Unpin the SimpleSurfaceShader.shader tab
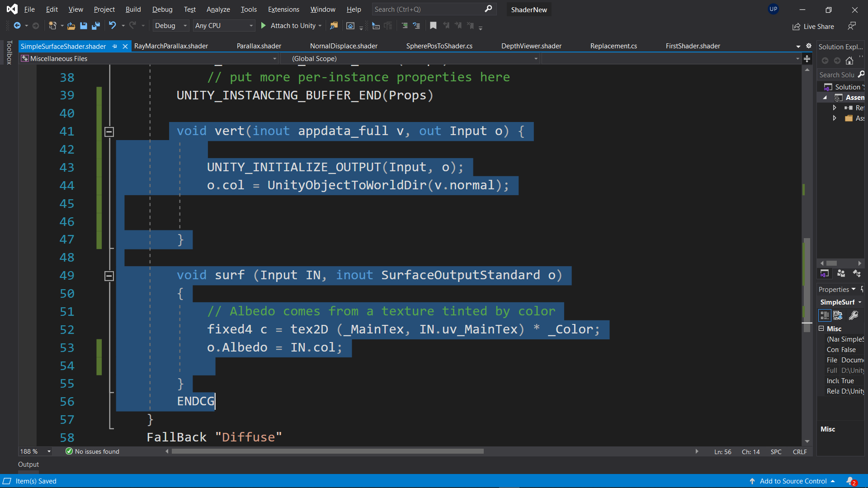868x488 pixels. pos(114,46)
